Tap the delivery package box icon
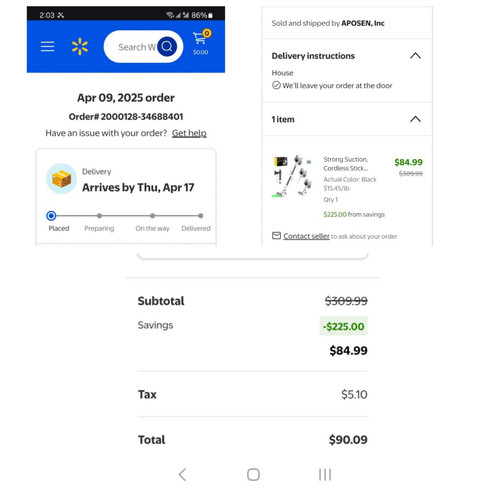The width and height of the screenshot is (500, 500). point(62,179)
